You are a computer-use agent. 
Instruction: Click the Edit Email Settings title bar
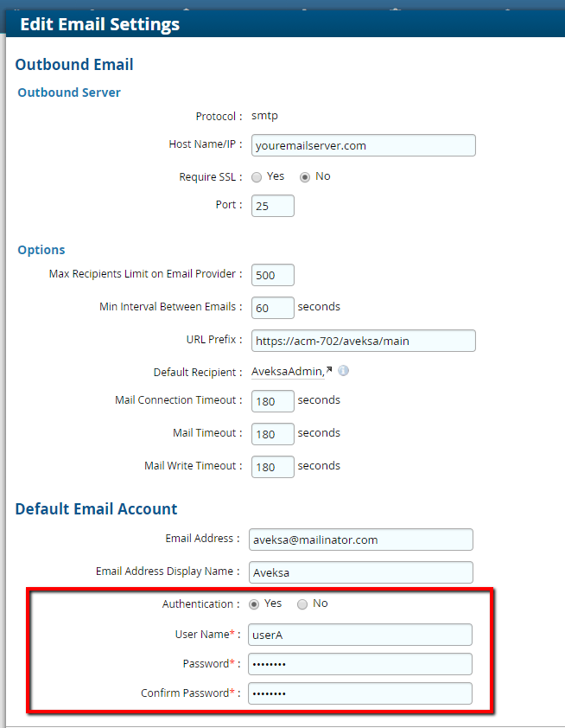pos(282,24)
